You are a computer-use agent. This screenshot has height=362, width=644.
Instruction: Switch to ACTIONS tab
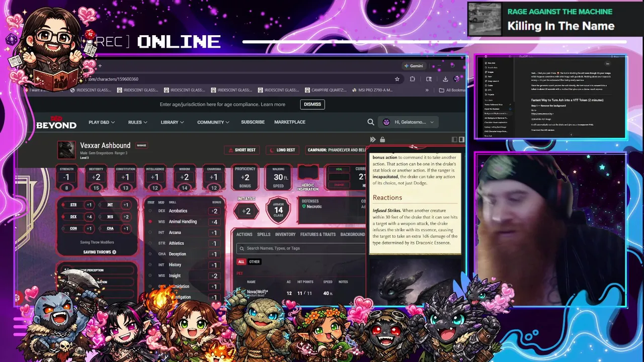245,234
